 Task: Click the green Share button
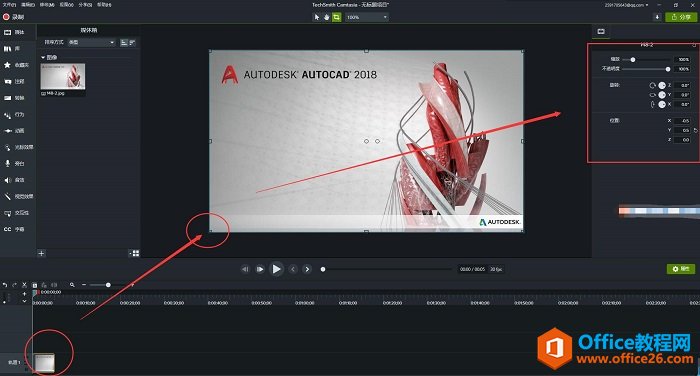tap(681, 17)
